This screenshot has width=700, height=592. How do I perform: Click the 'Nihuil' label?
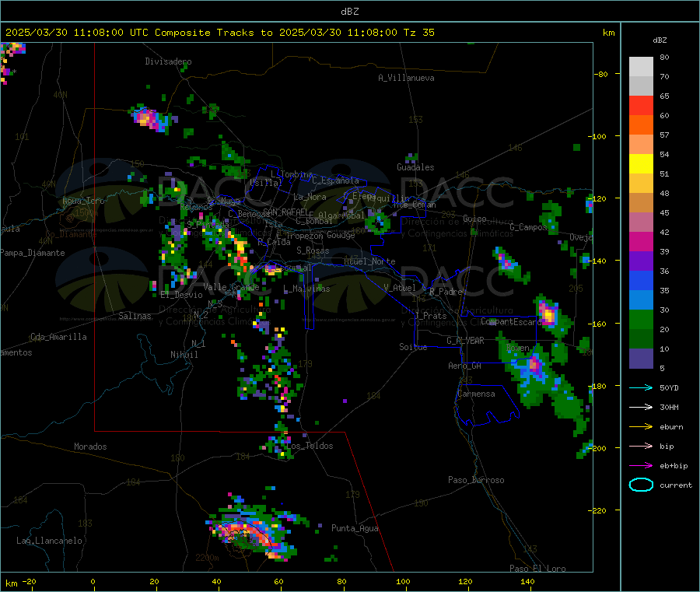tap(184, 355)
